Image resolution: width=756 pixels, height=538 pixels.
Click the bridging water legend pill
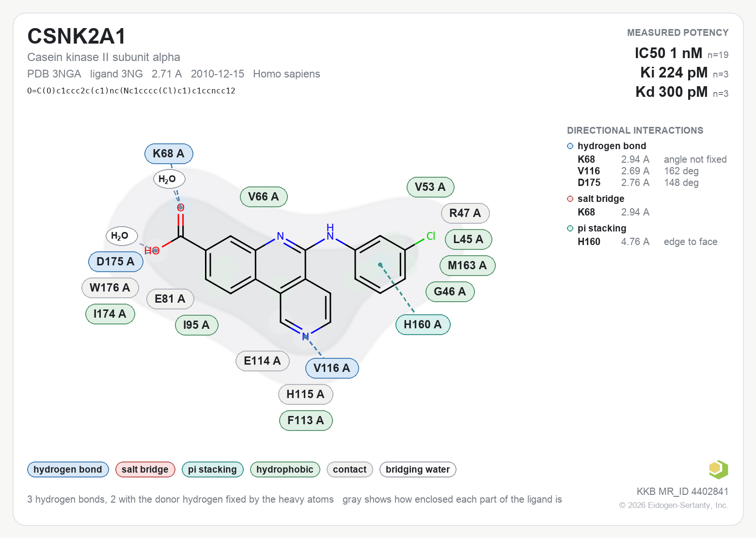(x=418, y=469)
